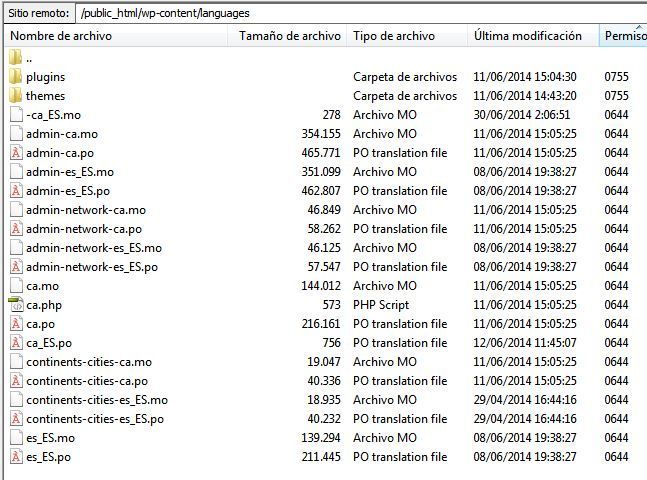Click the admin-network-es_ES.mo file icon

click(x=16, y=248)
